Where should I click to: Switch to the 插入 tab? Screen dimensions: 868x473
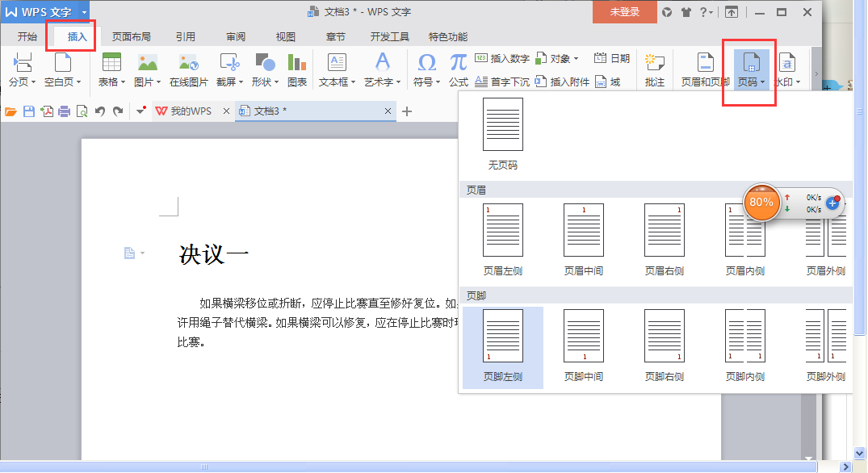pos(77,36)
